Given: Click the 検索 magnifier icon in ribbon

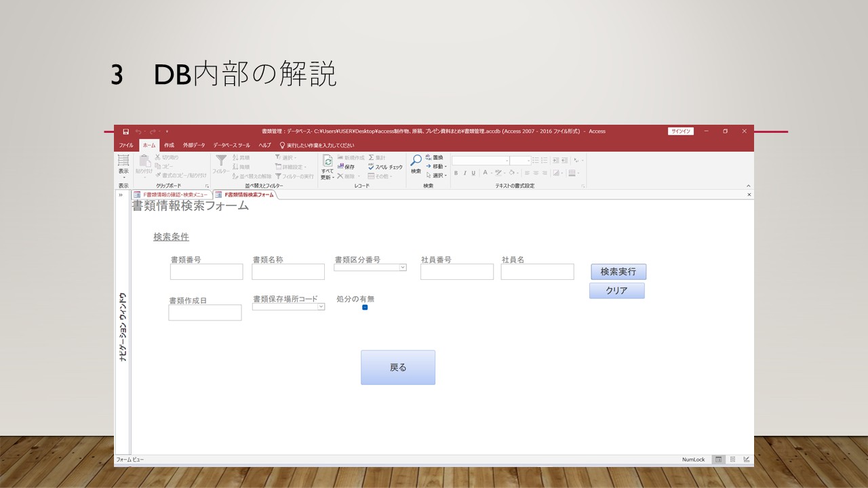Looking at the screenshot, I should click(x=416, y=162).
